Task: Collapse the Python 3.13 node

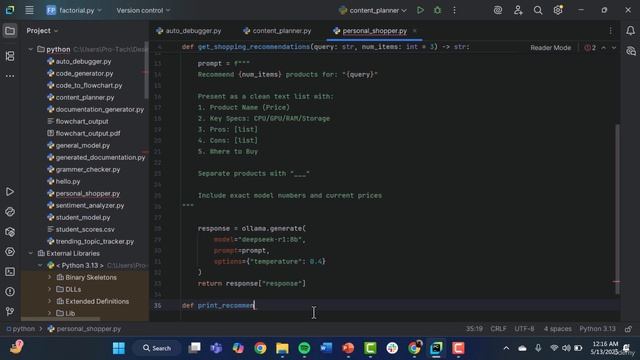Action: [x=40, y=265]
